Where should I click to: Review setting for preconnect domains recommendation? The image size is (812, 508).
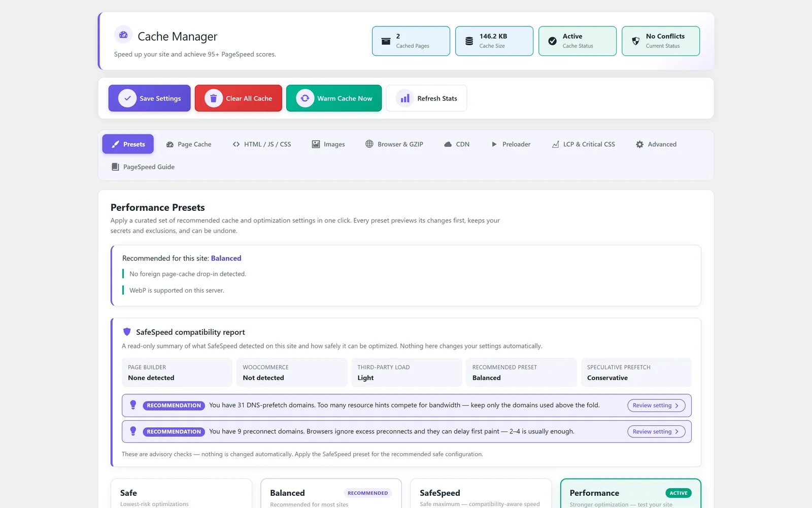point(656,432)
